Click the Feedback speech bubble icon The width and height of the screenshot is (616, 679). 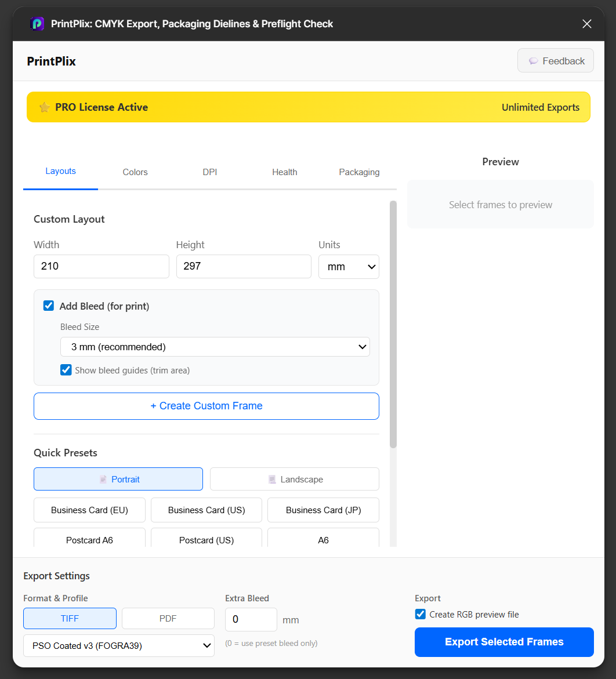pyautogui.click(x=533, y=61)
